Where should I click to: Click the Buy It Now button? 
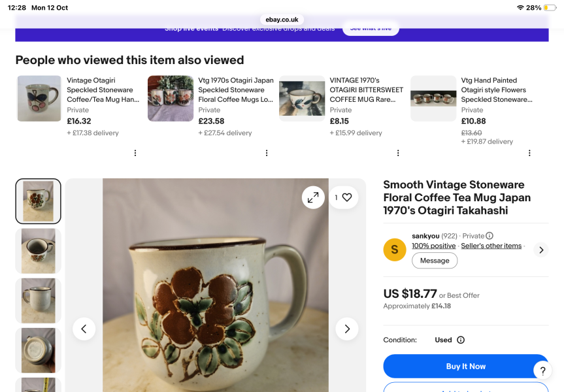click(x=466, y=366)
